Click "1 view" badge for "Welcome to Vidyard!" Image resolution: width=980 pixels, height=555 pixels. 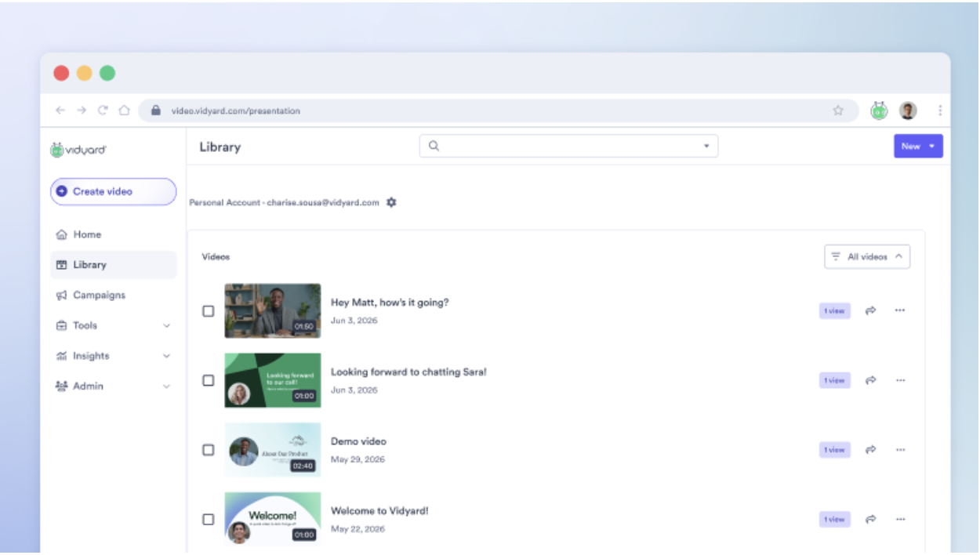pyautogui.click(x=835, y=519)
